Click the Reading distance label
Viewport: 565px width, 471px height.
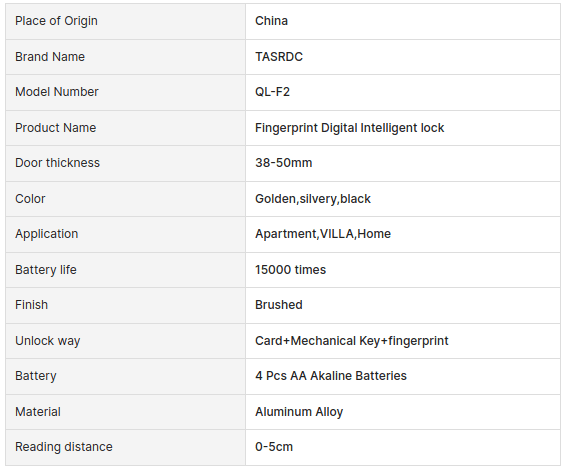(x=64, y=447)
